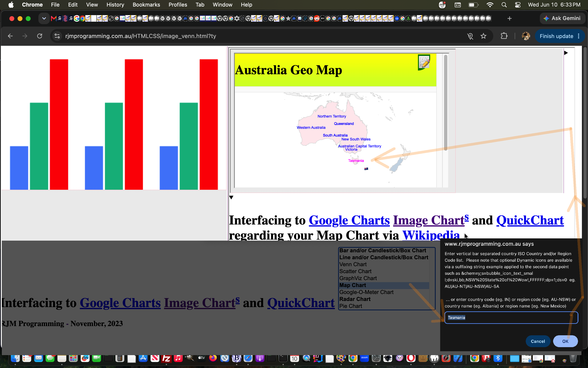Open the QuickChart link in the right panel
This screenshot has width=588, height=368.
pos(530,220)
